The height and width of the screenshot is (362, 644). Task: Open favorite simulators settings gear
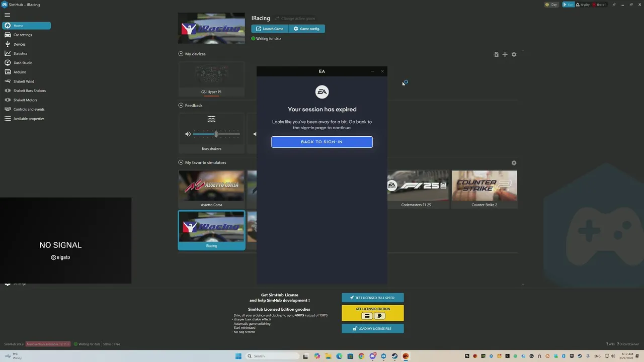(514, 163)
